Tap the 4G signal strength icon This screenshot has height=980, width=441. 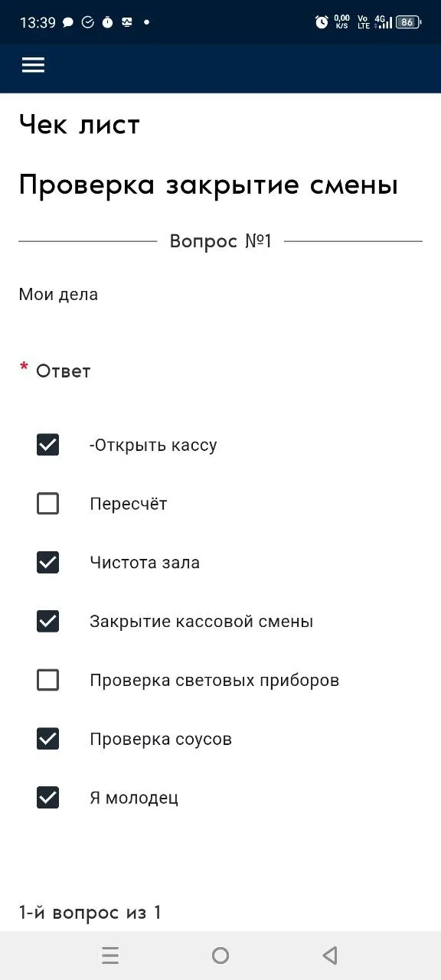pos(383,22)
